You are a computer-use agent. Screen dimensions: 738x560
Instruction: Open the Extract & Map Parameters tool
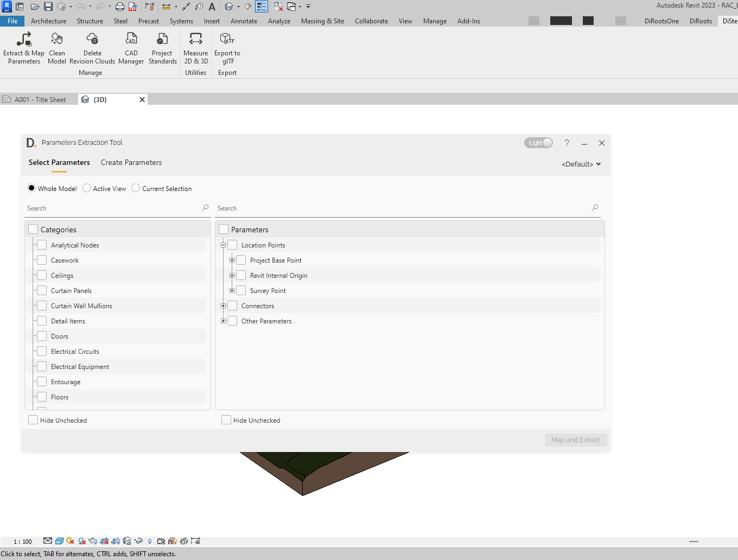[x=23, y=48]
